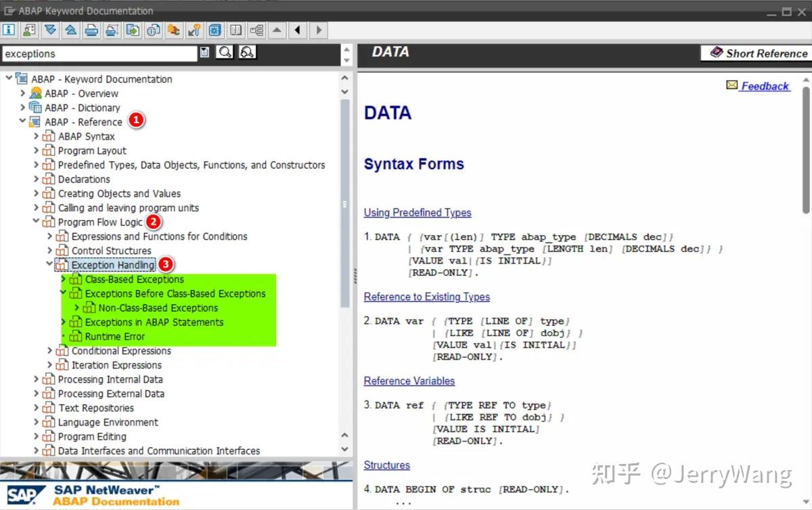The width and height of the screenshot is (812, 510).
Task: Click the history clock toolbar icon
Action: click(153, 30)
